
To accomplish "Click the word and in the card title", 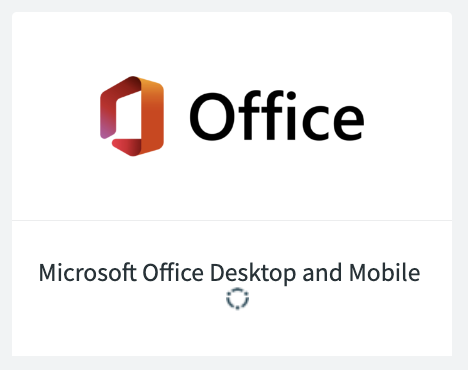I will tap(322, 272).
